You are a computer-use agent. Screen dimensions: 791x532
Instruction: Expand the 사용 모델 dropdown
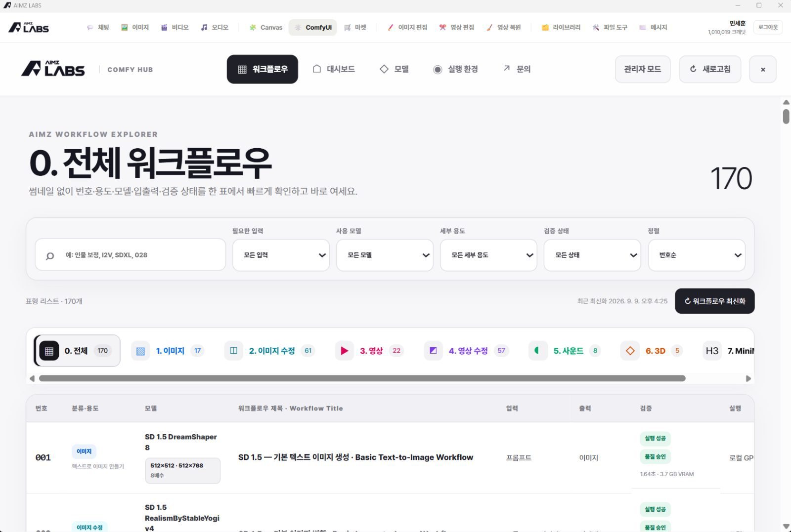point(385,255)
